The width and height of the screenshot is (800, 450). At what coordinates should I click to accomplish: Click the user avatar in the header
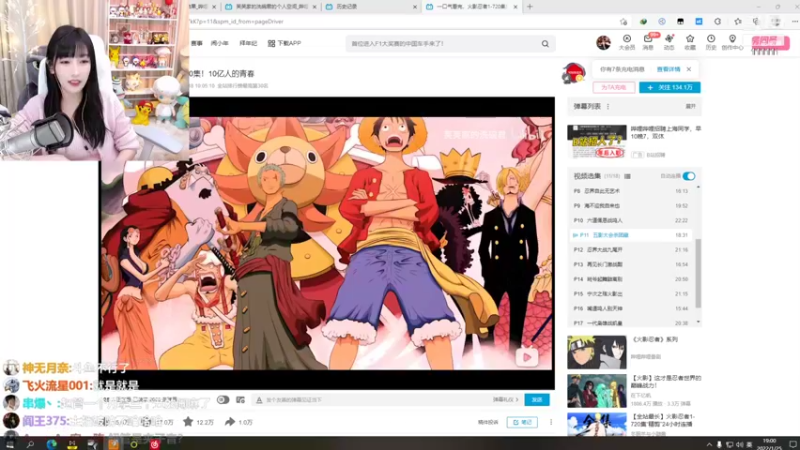604,42
